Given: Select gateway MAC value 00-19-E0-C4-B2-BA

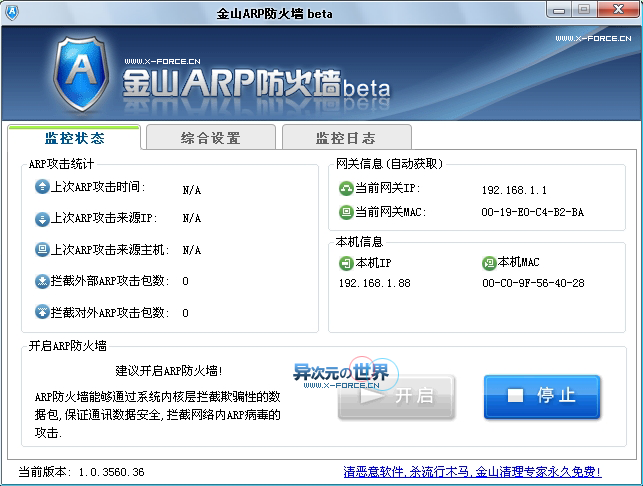Looking at the screenshot, I should (532, 212).
